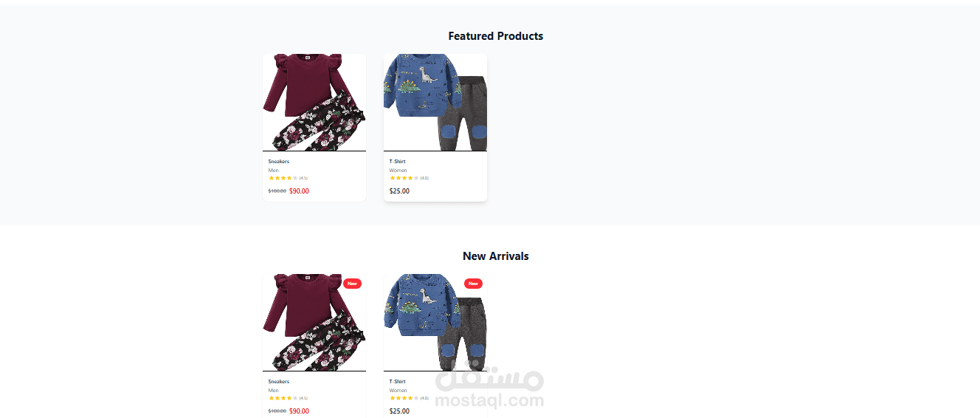The width and height of the screenshot is (980, 418).
Task: Click the star rating of New Arrivals T-Shirt
Action: click(404, 398)
